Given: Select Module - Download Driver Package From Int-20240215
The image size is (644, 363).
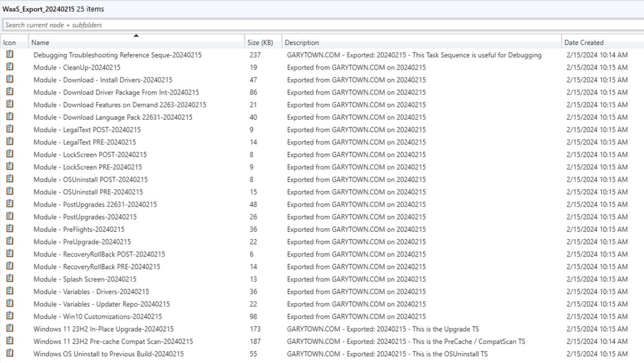Looking at the screenshot, I should pyautogui.click(x=116, y=92).
